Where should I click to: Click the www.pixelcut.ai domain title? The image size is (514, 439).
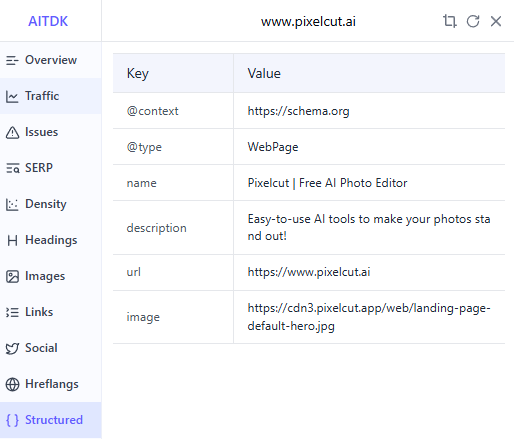[308, 22]
